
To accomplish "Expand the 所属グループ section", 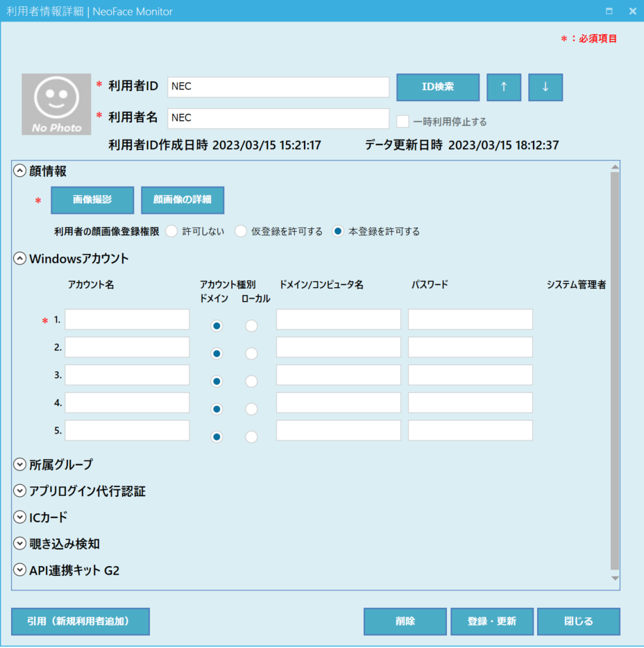I will tap(19, 465).
